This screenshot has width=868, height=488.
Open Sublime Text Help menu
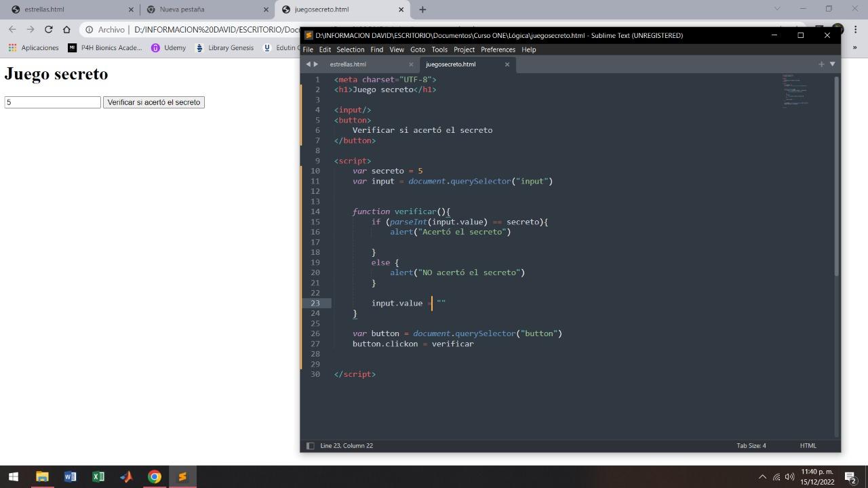(x=529, y=49)
